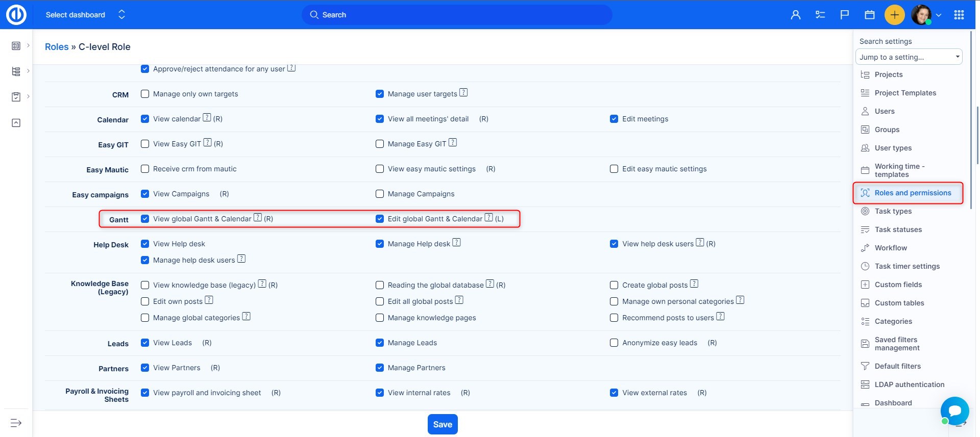Click the top Search field

[457, 15]
